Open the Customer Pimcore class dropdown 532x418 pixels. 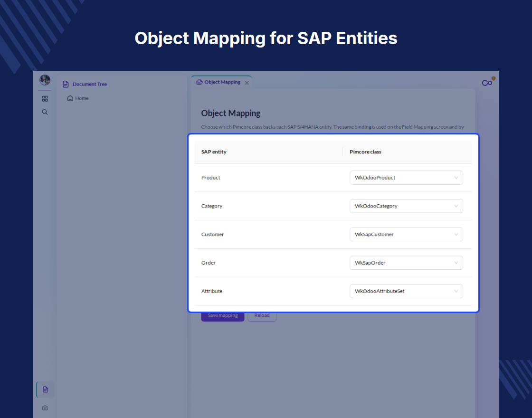pos(406,235)
